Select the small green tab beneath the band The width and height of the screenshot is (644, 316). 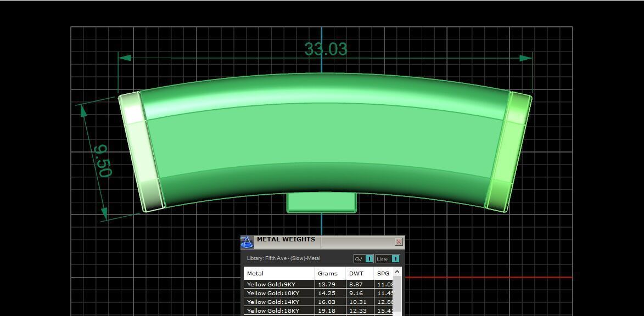[322, 202]
